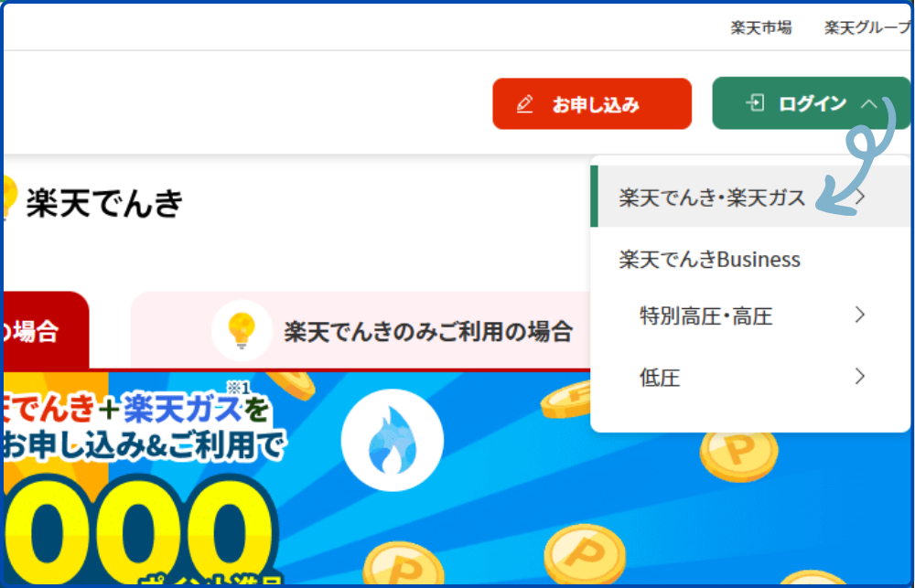Image resolution: width=915 pixels, height=588 pixels.
Task: Click the red お申し込み button
Action: coord(592,104)
